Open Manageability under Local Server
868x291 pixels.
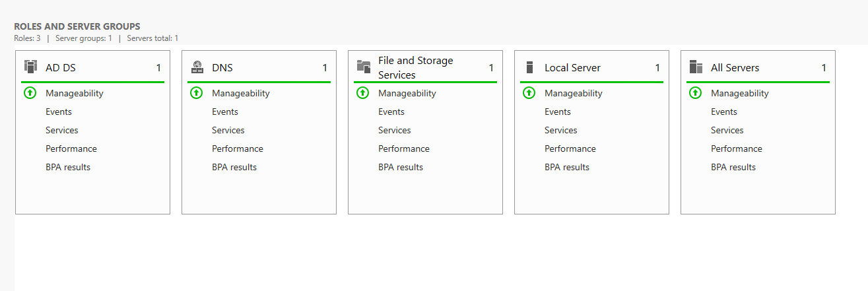click(x=574, y=93)
